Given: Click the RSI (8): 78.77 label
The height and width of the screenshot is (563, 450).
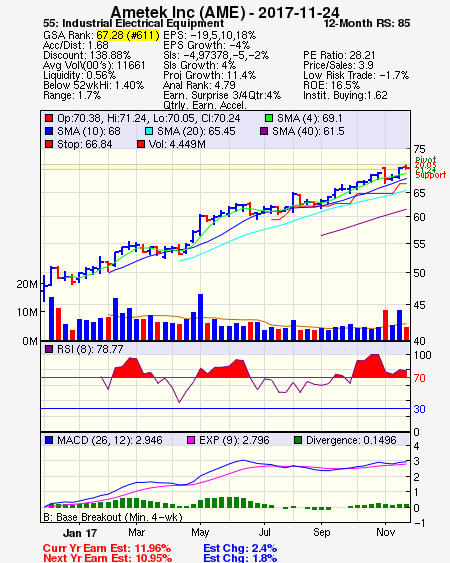Looking at the screenshot, I should click(x=90, y=349).
